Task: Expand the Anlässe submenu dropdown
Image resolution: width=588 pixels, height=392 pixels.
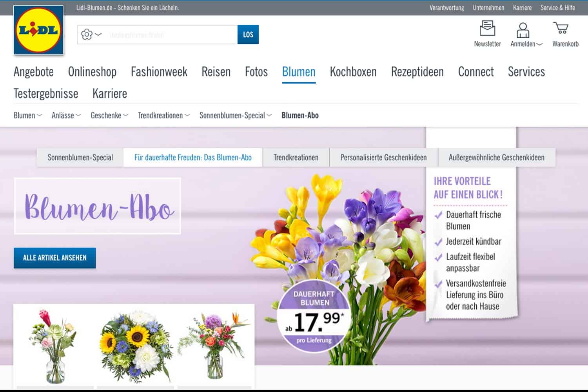Action: click(x=66, y=115)
